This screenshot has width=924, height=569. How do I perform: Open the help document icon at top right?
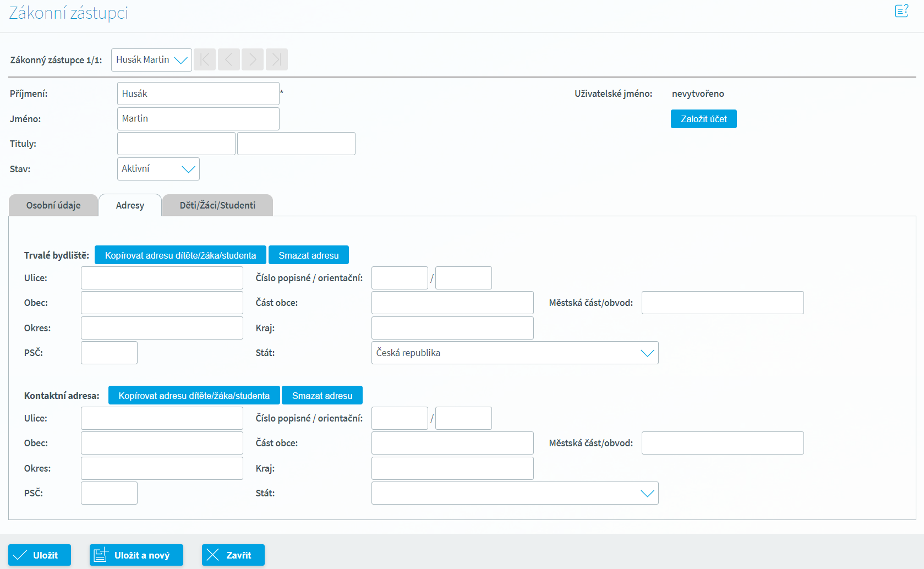tap(901, 11)
